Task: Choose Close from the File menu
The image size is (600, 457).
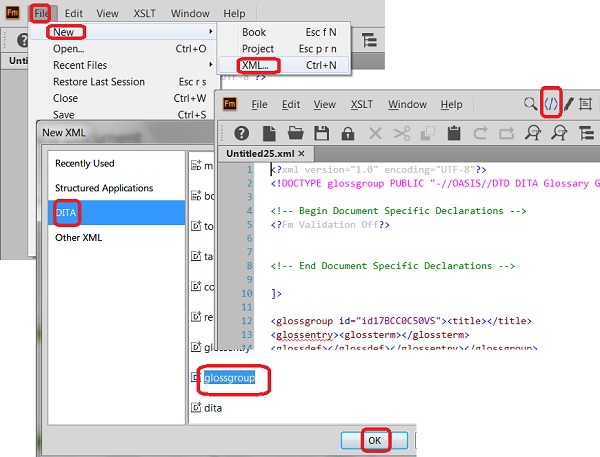Action: click(122, 98)
